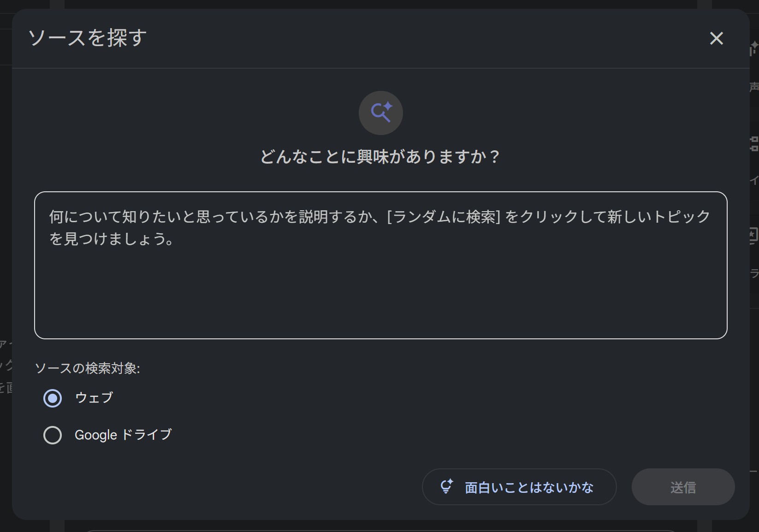Click the clipped sparkle panel icon near close button
This screenshot has width=759, height=532.
pos(754,47)
